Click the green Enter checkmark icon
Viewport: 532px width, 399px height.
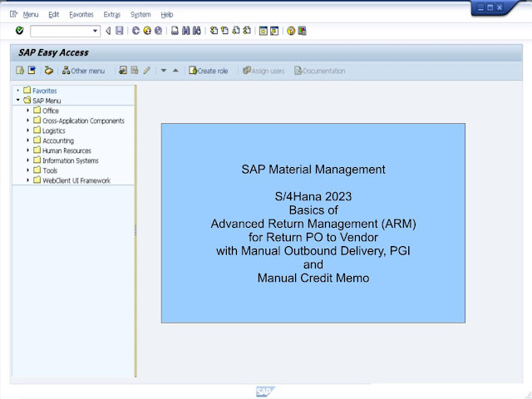tap(20, 31)
